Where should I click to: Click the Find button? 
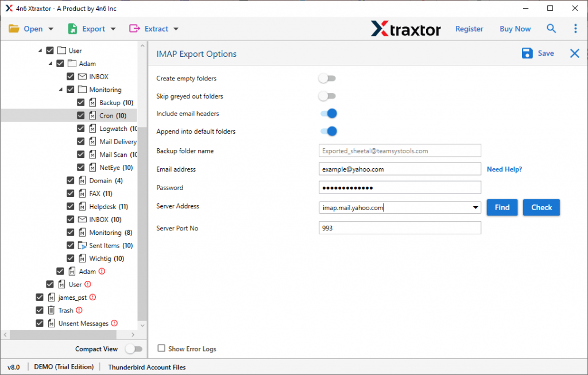coord(502,207)
